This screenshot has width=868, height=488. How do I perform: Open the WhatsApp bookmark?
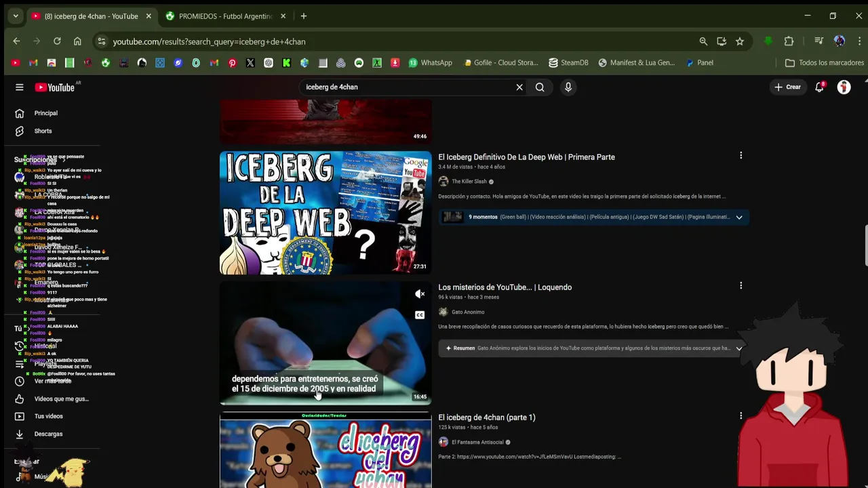pyautogui.click(x=430, y=62)
